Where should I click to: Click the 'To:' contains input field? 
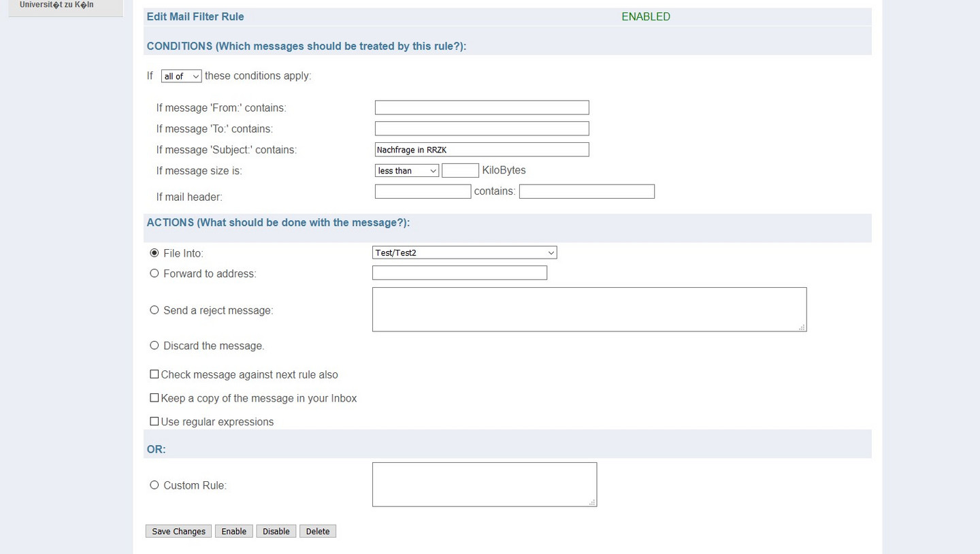coord(482,129)
